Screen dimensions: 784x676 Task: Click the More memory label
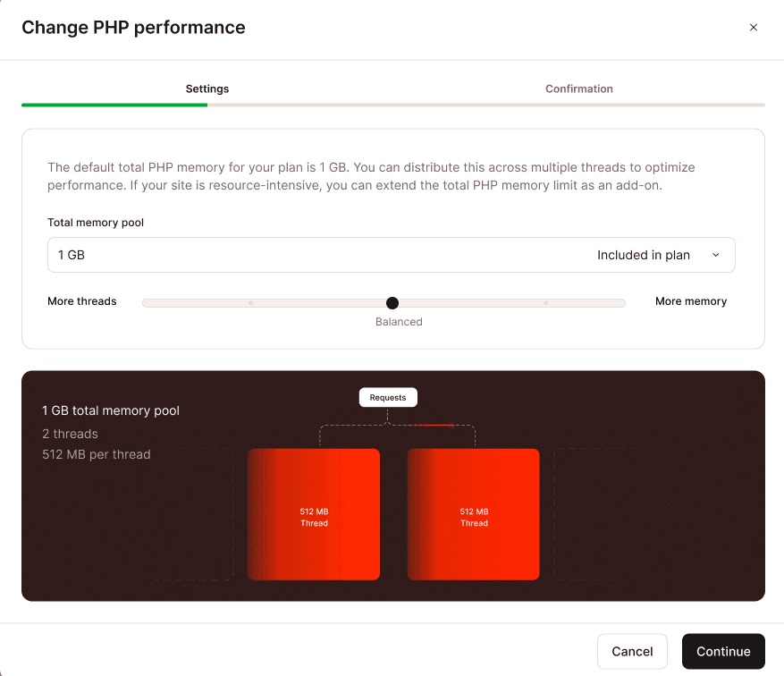point(690,301)
